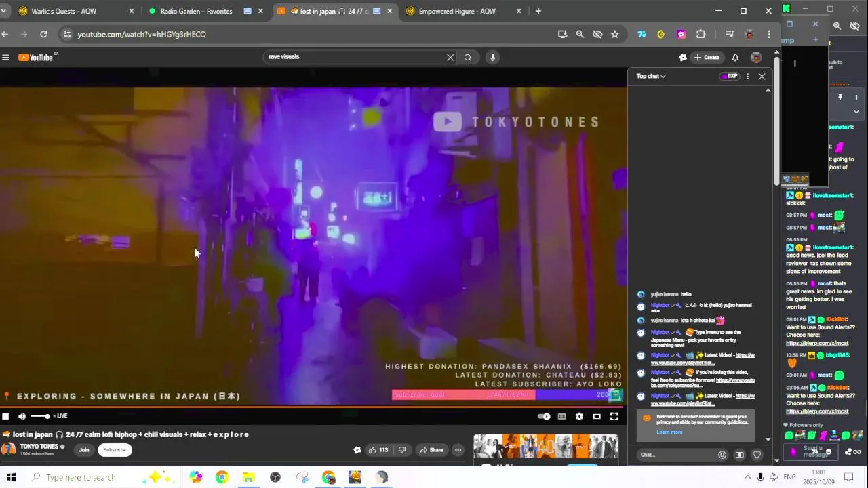
Task: Dislike the video with thumbs down
Action: click(402, 450)
